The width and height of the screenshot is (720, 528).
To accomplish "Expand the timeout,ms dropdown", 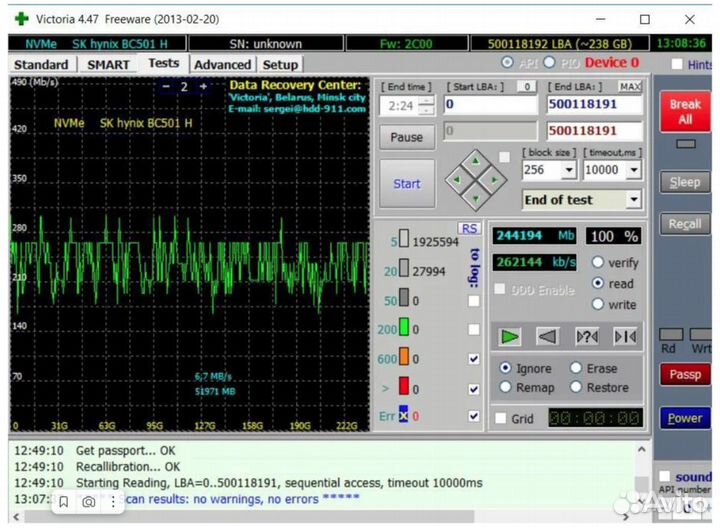I will click(634, 170).
